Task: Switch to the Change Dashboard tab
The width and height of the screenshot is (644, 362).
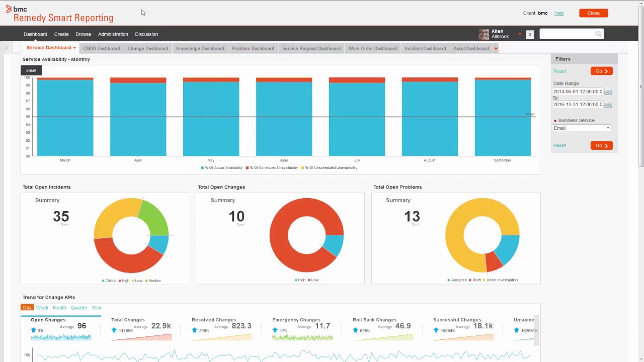Action: (148, 48)
